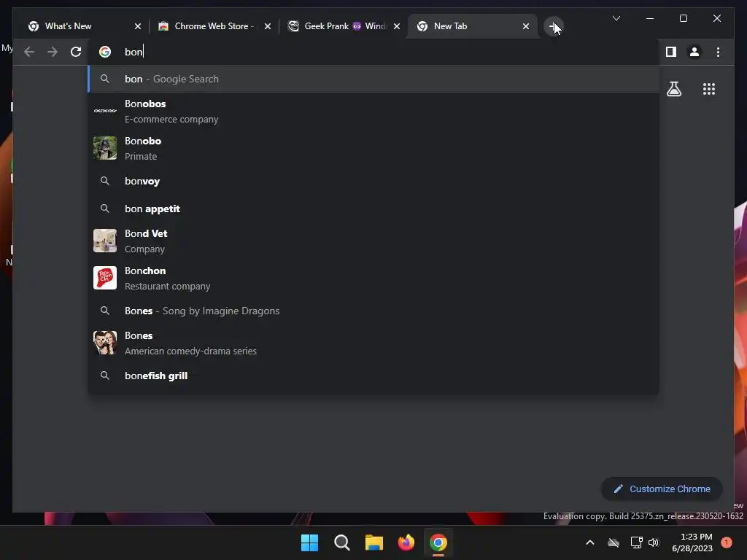Open taskbar Search
Viewport: 747px width, 560px height.
pos(341,542)
